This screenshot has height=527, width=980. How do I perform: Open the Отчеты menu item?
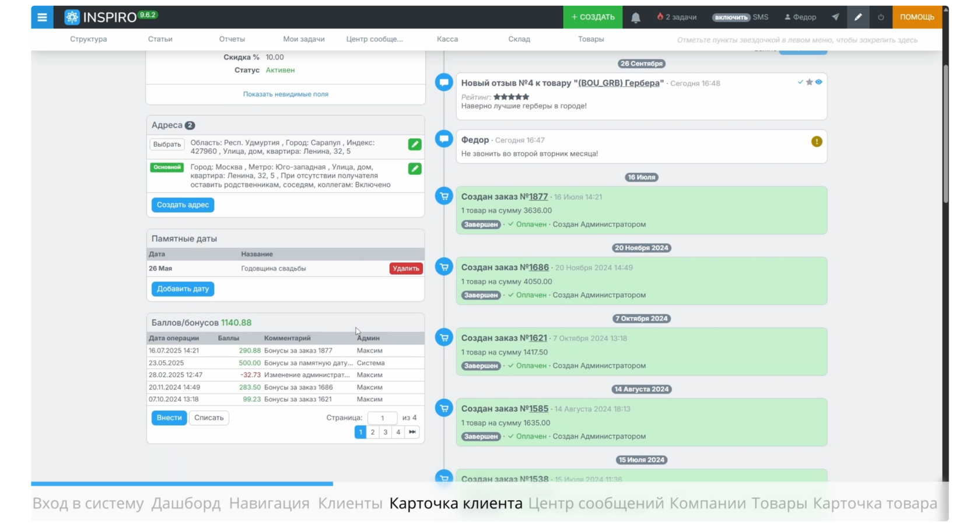click(x=232, y=39)
